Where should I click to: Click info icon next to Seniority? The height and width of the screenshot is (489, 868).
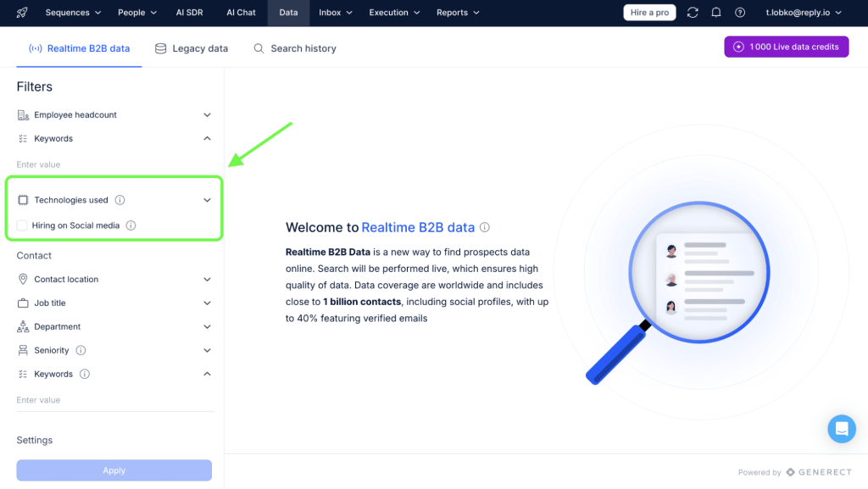[x=81, y=350]
